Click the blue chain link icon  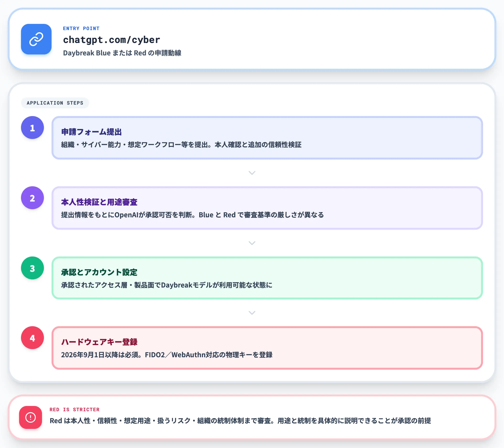tap(36, 39)
